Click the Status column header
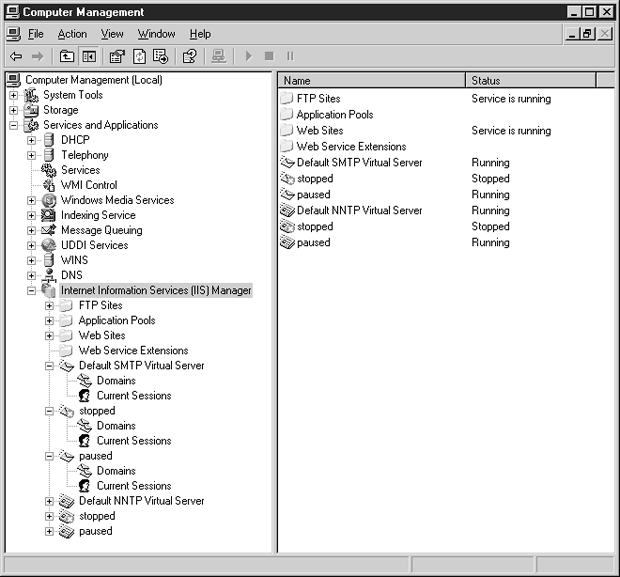620x577 pixels. (530, 80)
